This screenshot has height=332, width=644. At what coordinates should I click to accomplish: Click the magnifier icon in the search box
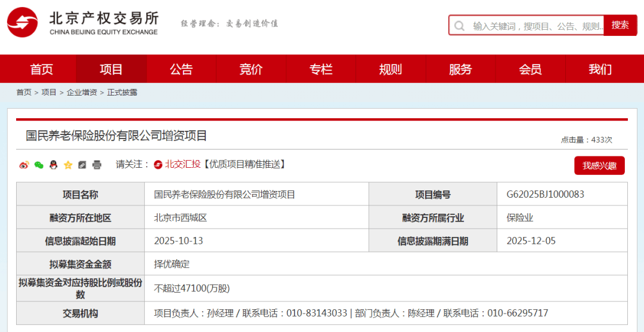pyautogui.click(x=459, y=26)
